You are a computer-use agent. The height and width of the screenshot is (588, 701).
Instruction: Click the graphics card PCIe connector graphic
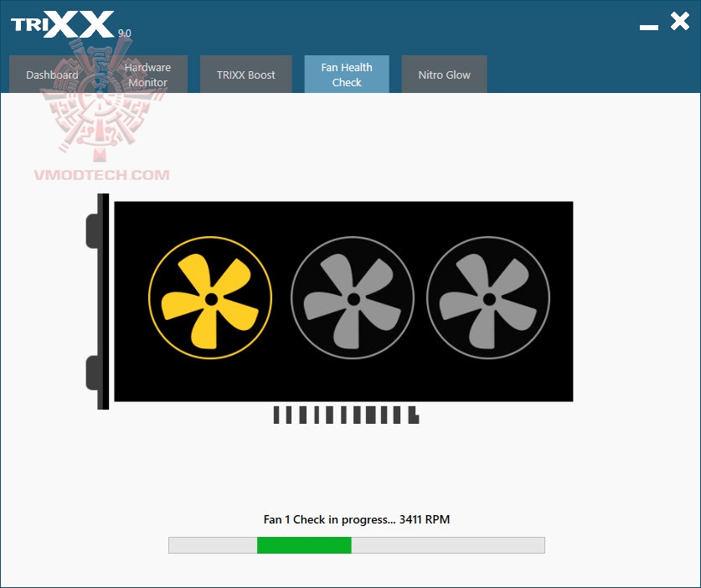coord(346,415)
